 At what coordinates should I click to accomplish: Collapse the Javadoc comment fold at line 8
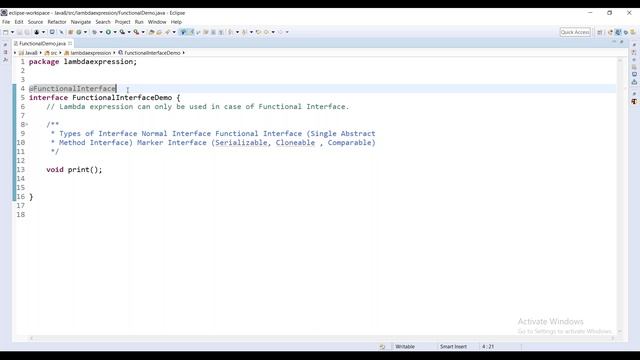point(27,124)
